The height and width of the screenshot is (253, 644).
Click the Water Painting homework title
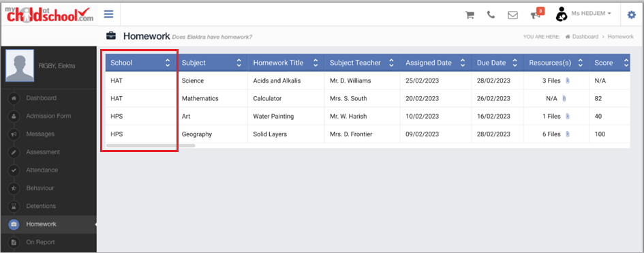click(273, 116)
